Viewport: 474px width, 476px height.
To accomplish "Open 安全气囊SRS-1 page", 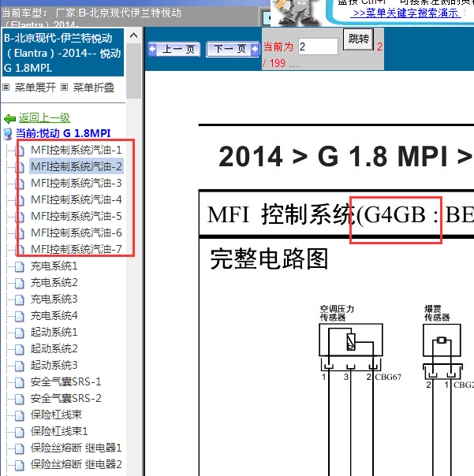I will (65, 382).
